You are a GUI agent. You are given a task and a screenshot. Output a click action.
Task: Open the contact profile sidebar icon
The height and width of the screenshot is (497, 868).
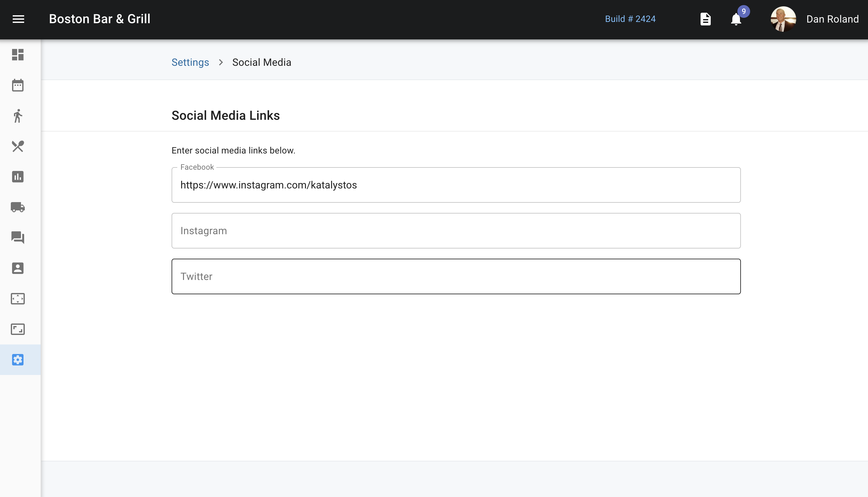tap(18, 268)
